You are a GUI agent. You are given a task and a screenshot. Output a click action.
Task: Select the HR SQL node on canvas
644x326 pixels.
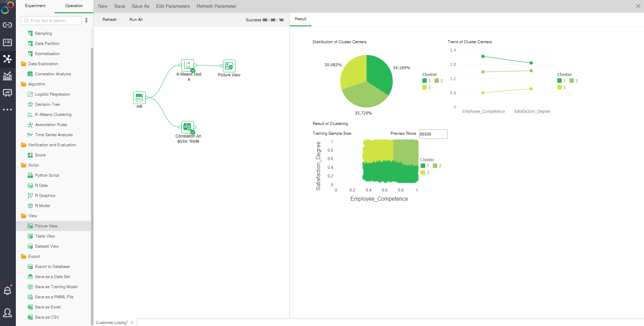tap(139, 98)
